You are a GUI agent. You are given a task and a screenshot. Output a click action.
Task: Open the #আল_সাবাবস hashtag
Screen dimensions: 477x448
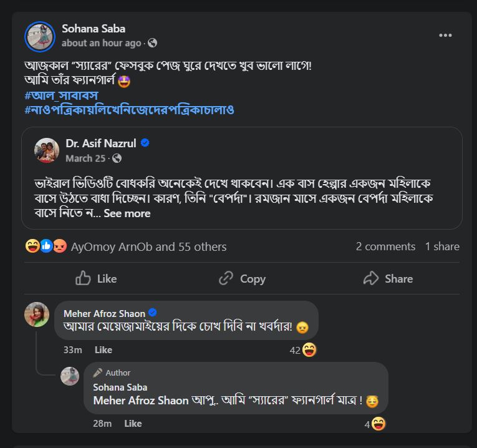(x=62, y=95)
